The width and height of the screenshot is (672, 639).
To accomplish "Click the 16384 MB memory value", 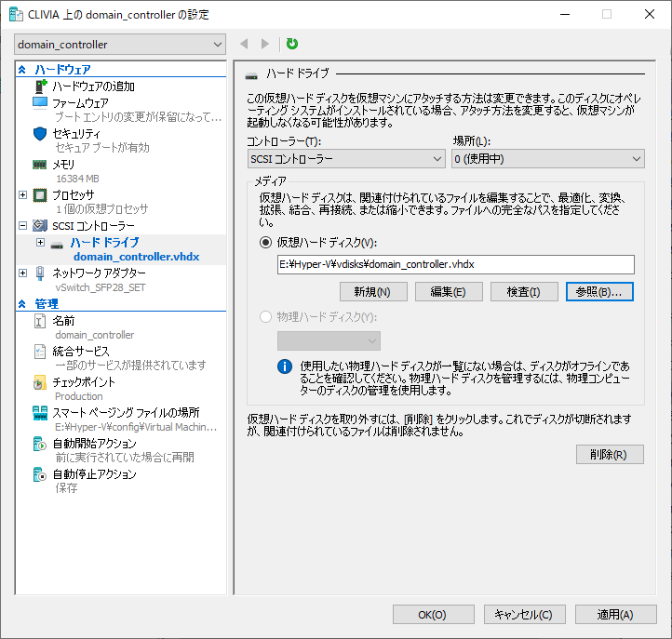I will tap(77, 179).
